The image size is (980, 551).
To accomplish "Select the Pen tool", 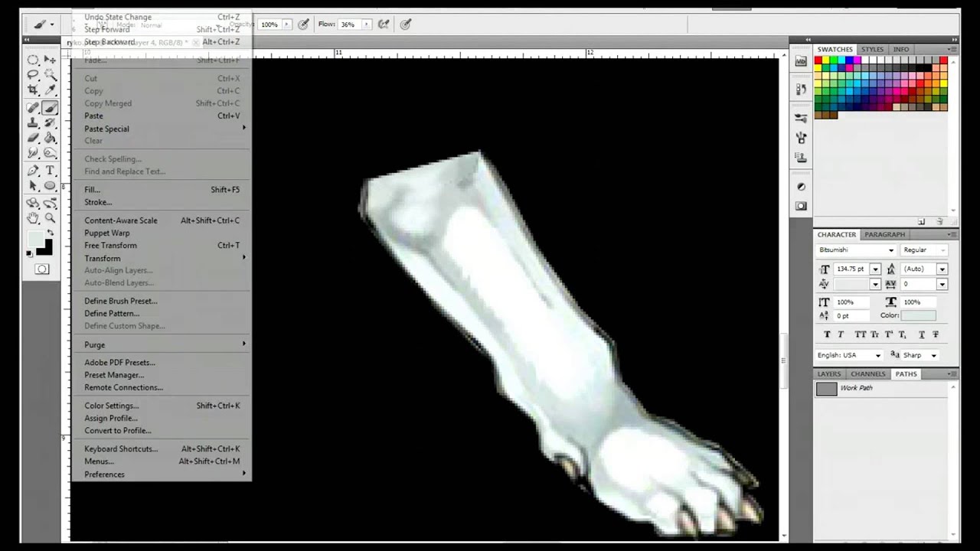I will point(33,171).
